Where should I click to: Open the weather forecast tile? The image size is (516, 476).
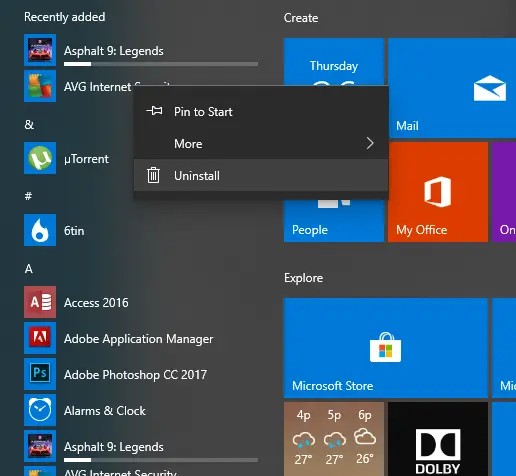pos(334,439)
